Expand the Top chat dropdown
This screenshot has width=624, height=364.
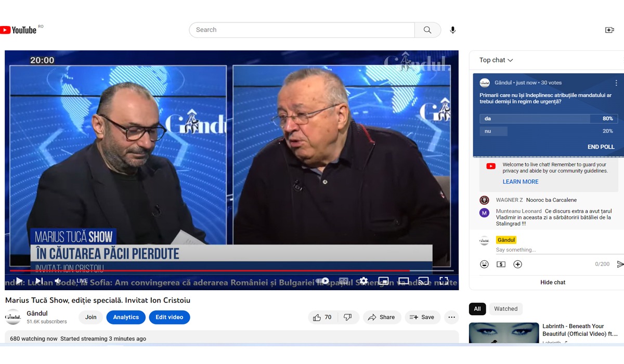(x=496, y=60)
